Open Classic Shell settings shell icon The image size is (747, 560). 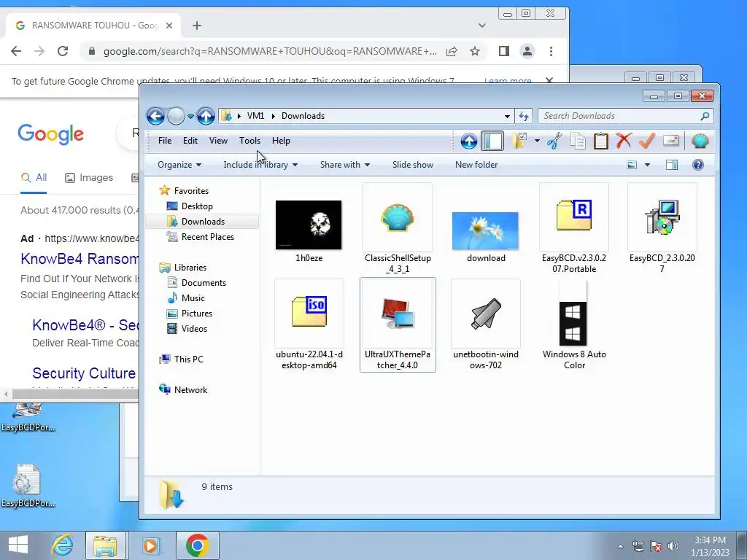point(700,141)
